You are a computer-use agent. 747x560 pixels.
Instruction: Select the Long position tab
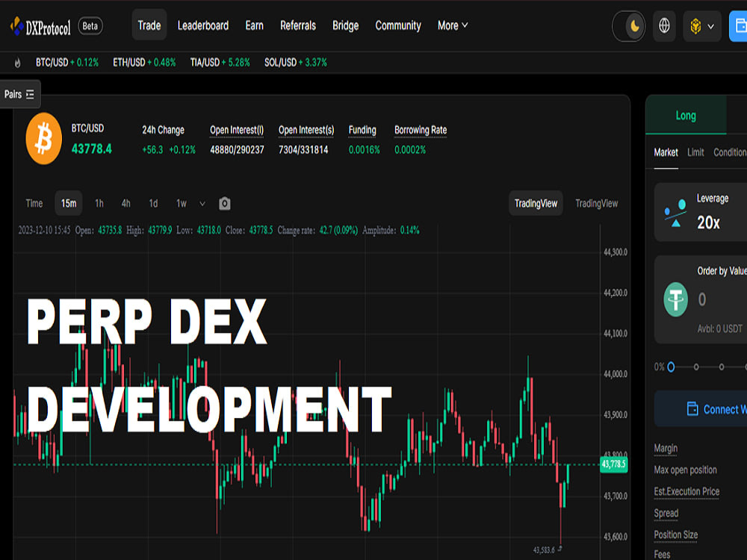point(686,115)
